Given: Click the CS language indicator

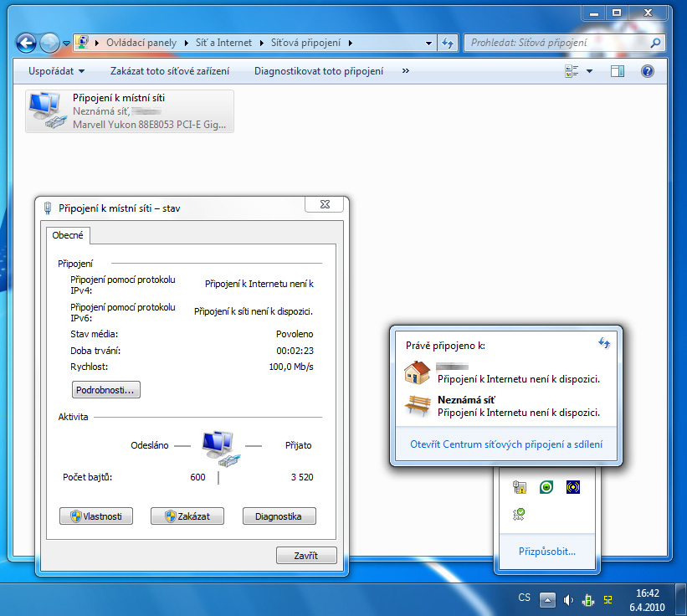Looking at the screenshot, I should click(x=524, y=598).
